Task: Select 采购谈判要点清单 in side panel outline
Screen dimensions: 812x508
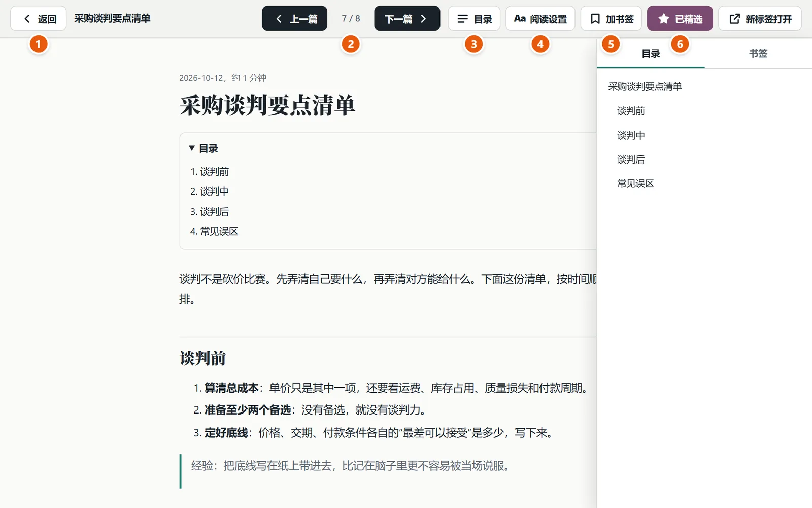Action: [645, 87]
